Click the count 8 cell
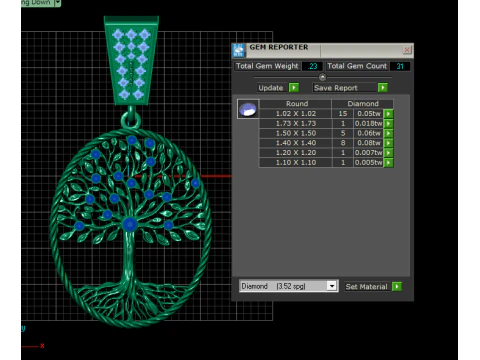This screenshot has height=360, width=480. pyautogui.click(x=343, y=143)
